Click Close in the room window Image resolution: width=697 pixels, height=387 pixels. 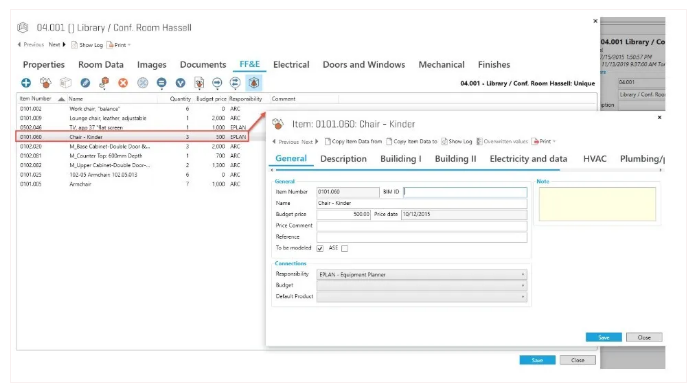tap(578, 360)
